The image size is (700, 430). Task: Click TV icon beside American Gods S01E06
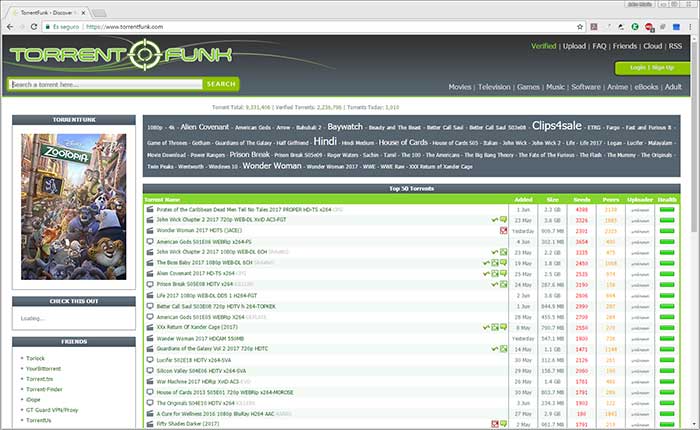pos(150,242)
